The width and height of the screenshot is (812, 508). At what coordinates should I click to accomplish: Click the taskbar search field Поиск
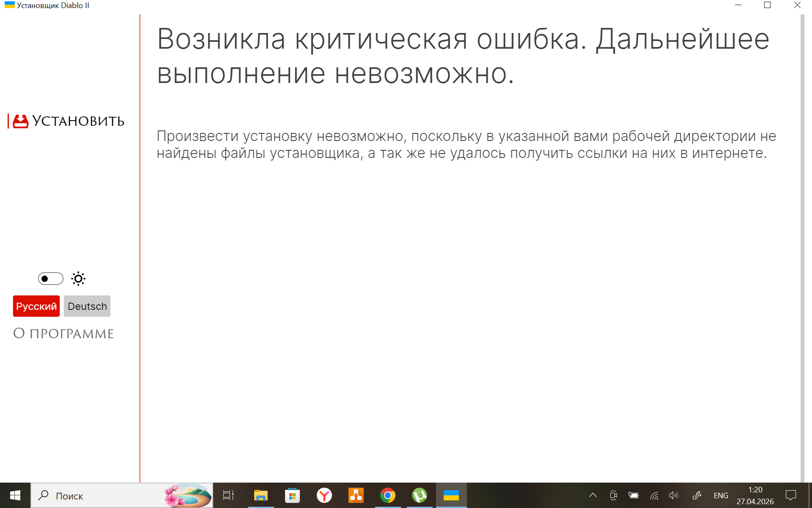pyautogui.click(x=122, y=495)
